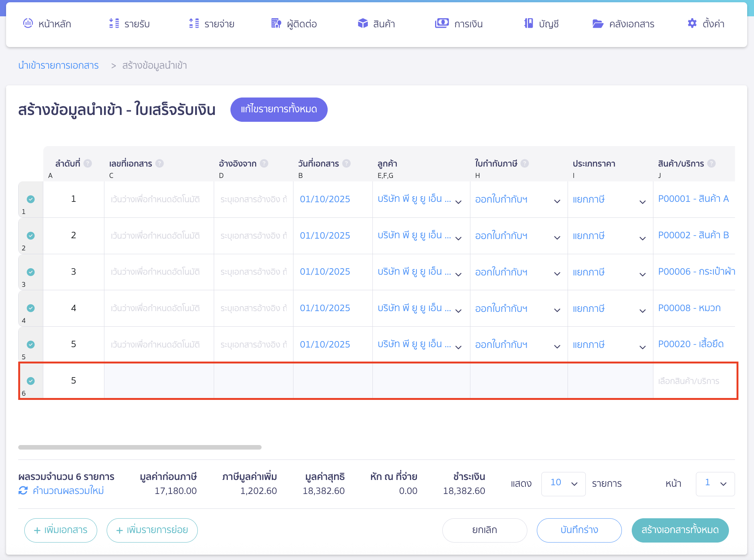Click the cube icon next to สินค้า
754x560 pixels.
pyautogui.click(x=363, y=24)
